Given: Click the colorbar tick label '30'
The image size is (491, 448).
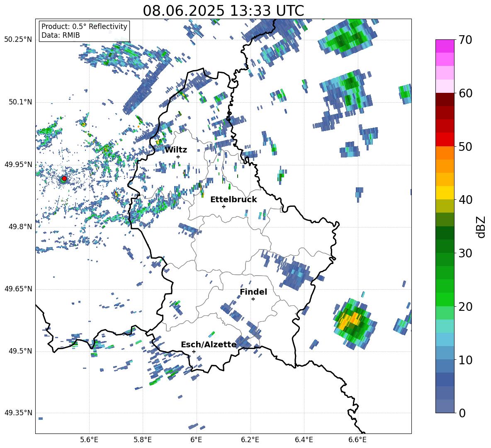Looking at the screenshot, I should [x=465, y=253].
